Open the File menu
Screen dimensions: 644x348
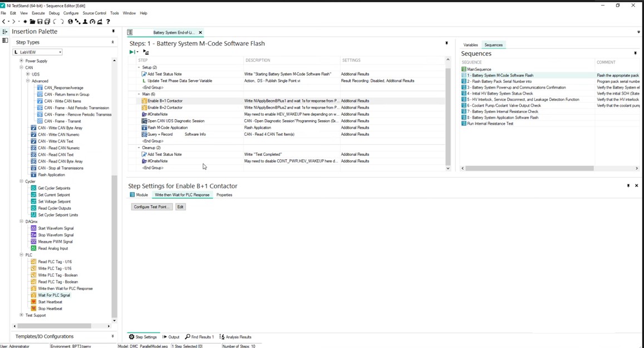coord(3,13)
